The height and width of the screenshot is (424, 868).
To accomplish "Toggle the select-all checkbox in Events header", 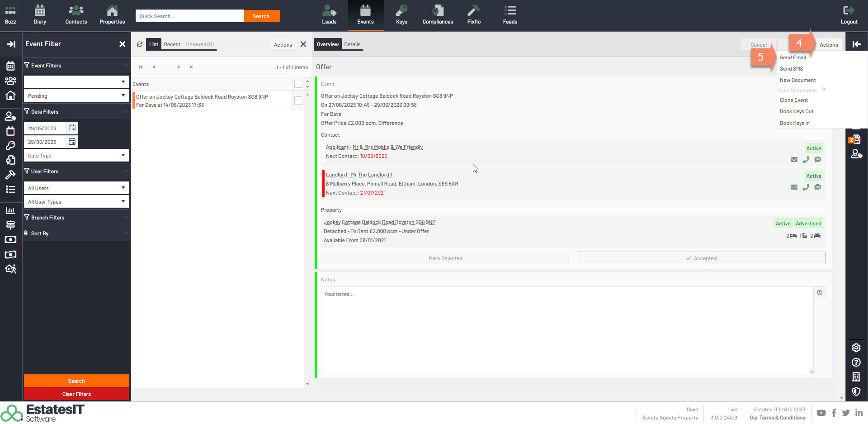I will (298, 84).
